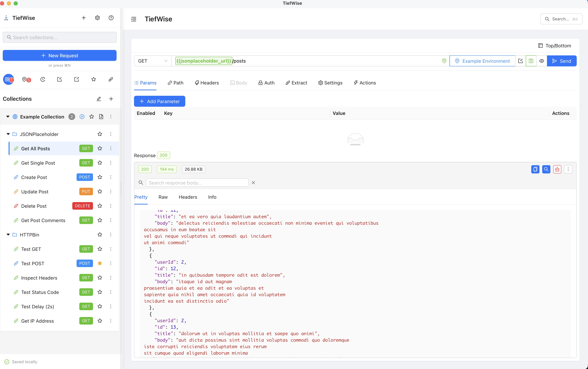Open the Settings request tab
Image resolution: width=588 pixels, height=369 pixels.
330,83
